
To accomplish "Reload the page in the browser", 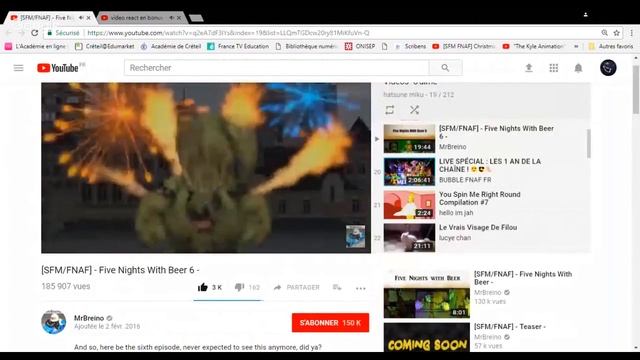I will [35, 33].
